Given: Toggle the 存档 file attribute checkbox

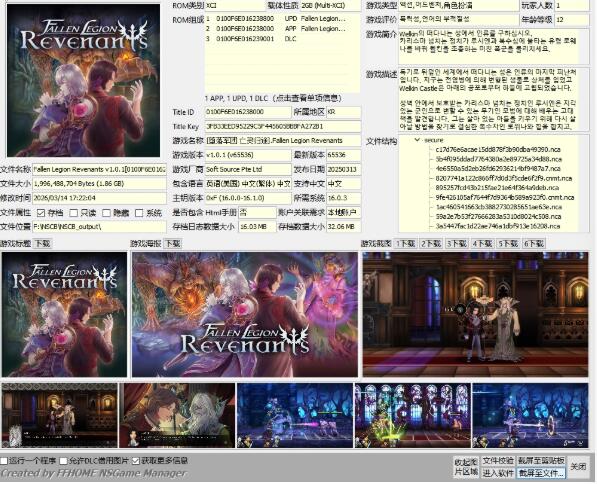Looking at the screenshot, I should coord(41,213).
